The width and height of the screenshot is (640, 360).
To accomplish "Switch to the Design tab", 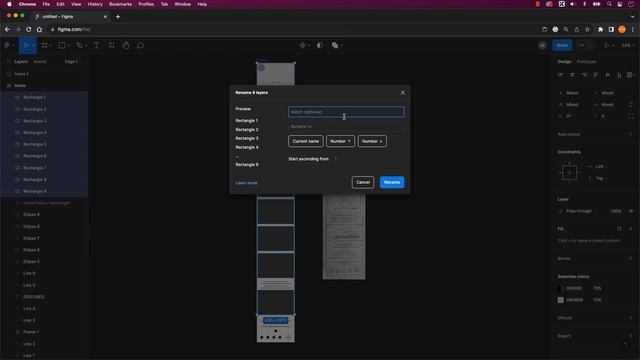I will tap(564, 62).
